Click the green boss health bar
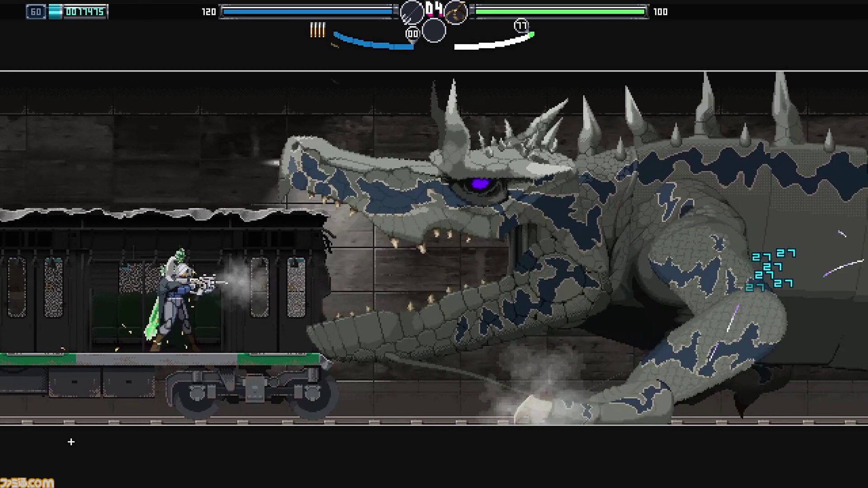868x488 pixels. pyautogui.click(x=561, y=12)
